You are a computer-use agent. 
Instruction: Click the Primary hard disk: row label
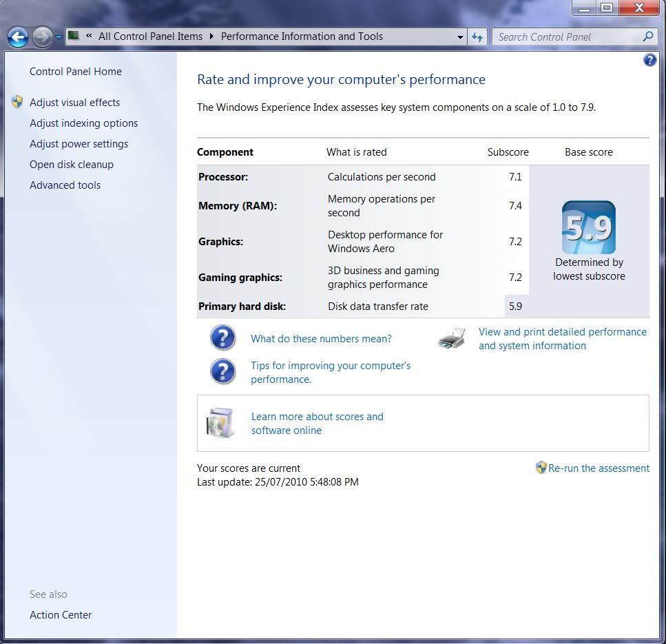coord(242,307)
